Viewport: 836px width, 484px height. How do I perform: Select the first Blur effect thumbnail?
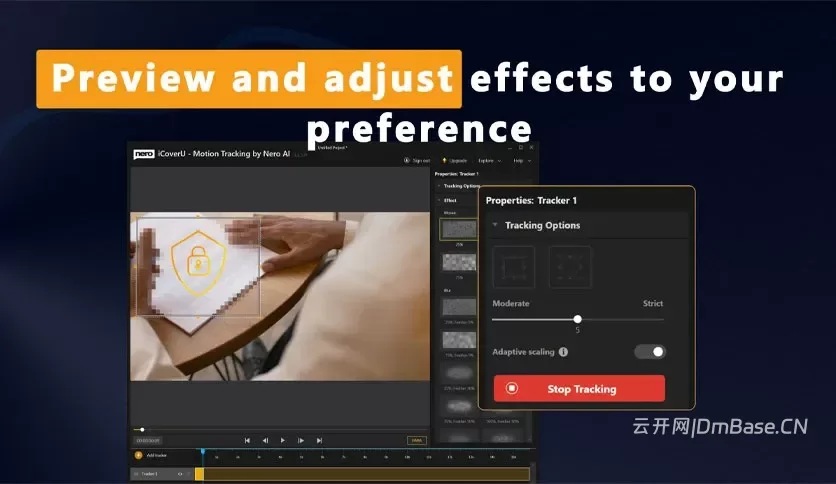459,308
